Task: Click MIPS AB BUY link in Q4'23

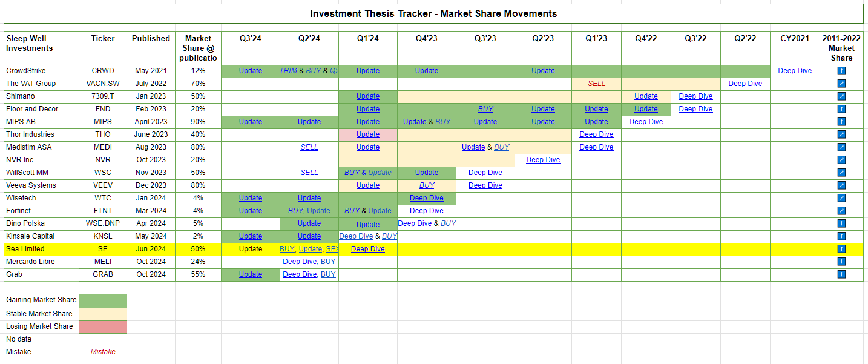Action: click(443, 122)
